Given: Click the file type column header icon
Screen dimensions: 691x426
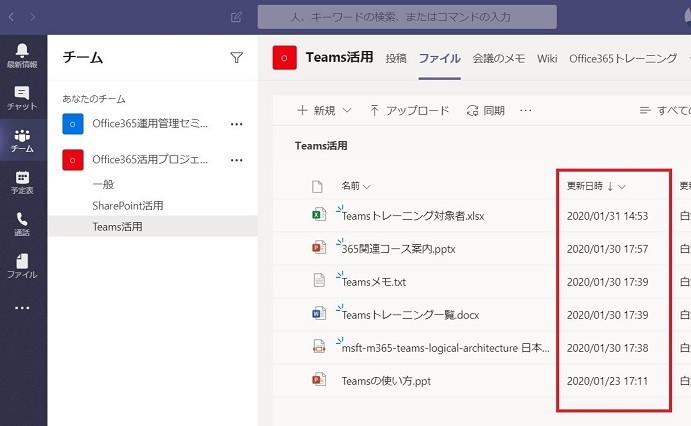Looking at the screenshot, I should 317,186.
